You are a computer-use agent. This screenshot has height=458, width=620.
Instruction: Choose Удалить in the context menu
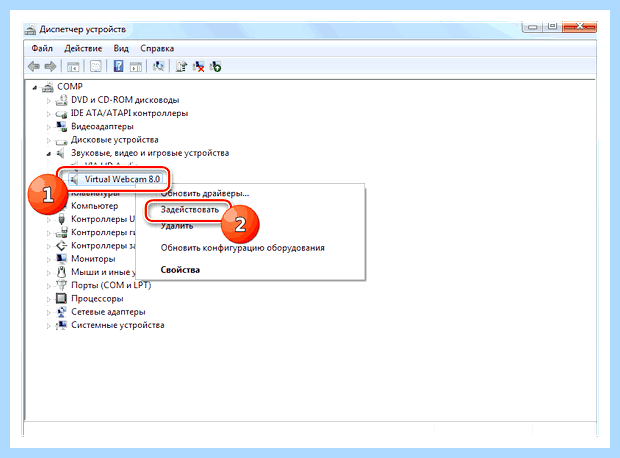coord(177,226)
